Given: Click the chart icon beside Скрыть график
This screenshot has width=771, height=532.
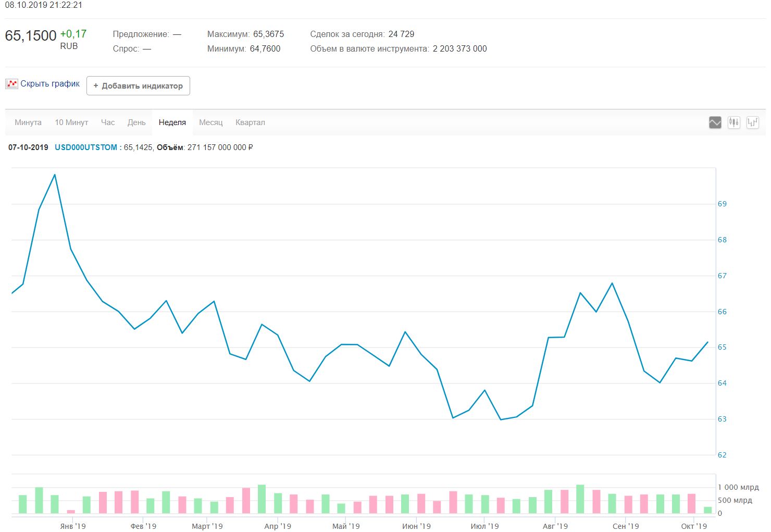Looking at the screenshot, I should click(x=11, y=84).
